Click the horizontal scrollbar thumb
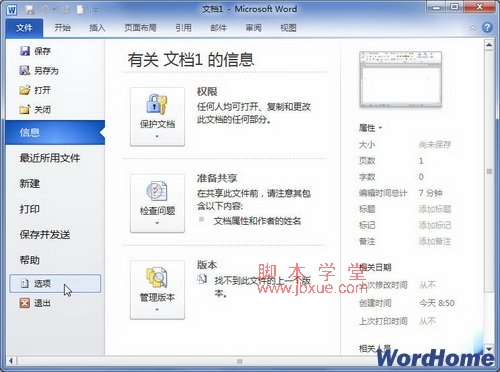Screen dimensions: 500x372 239,361
